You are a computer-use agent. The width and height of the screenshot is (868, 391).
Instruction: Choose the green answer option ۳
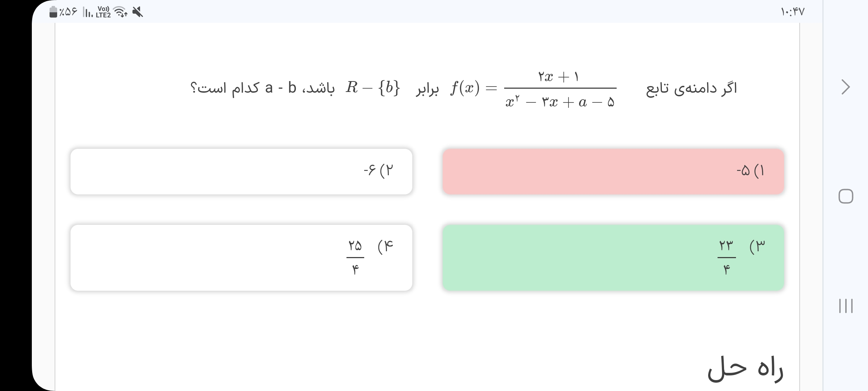(613, 257)
